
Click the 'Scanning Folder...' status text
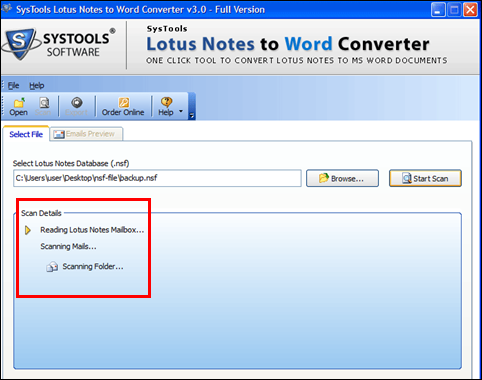click(93, 266)
